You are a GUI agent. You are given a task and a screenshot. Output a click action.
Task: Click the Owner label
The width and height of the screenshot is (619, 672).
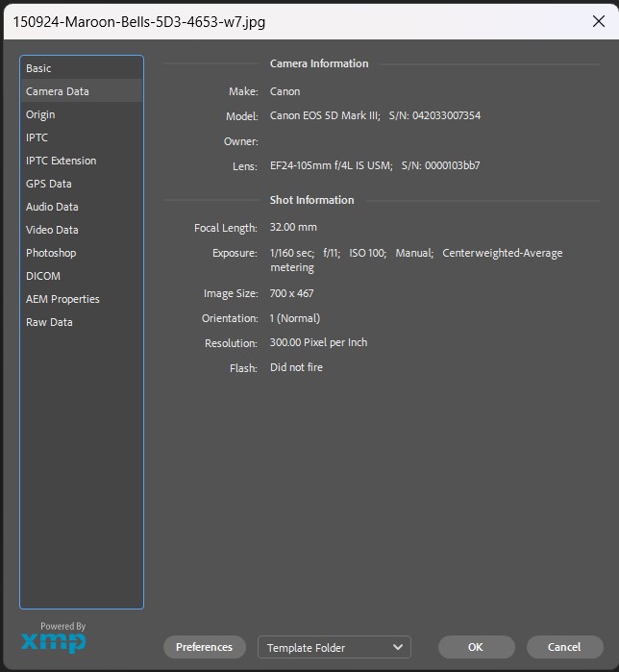pos(240,141)
